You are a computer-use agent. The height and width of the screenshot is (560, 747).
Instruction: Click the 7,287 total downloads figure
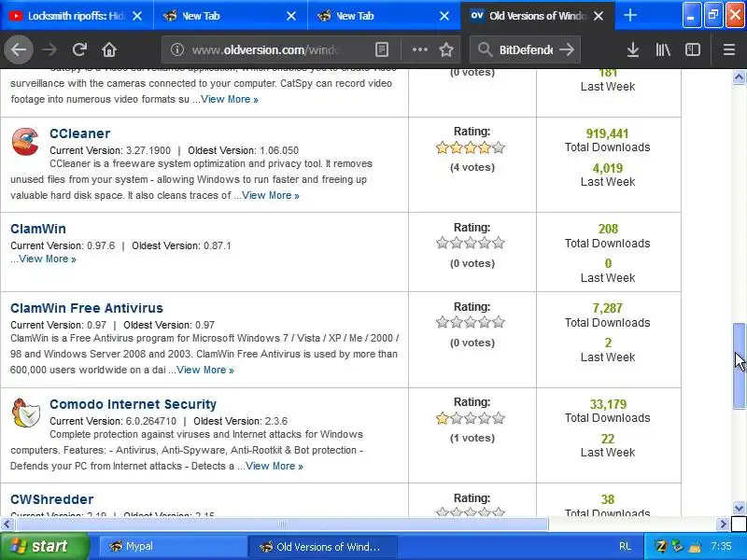point(608,308)
